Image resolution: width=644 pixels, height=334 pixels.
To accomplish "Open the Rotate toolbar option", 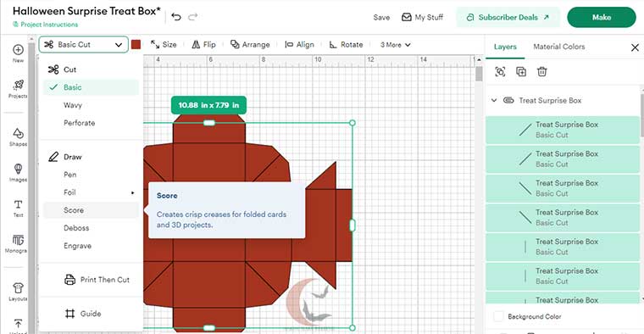I will [347, 44].
